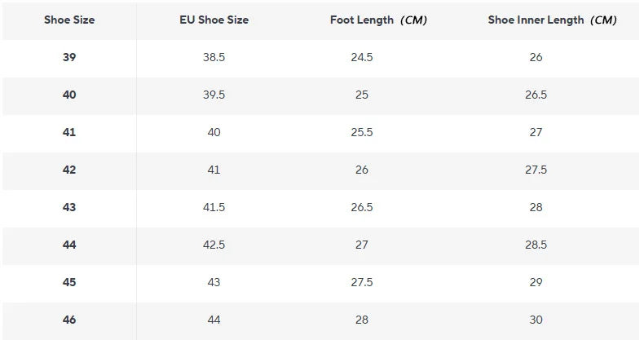
Task: Click foot length 27.5 cell
Action: click(x=362, y=282)
